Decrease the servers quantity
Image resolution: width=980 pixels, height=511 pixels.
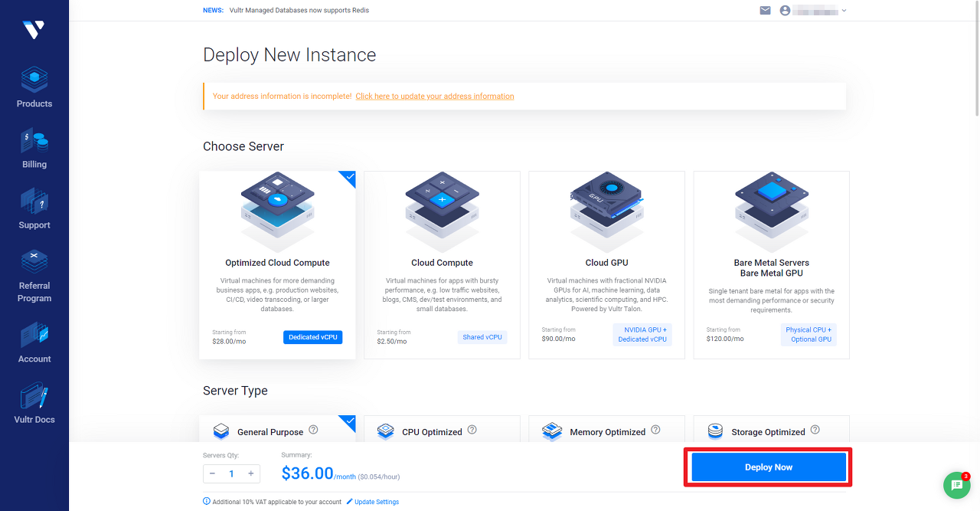pos(213,473)
